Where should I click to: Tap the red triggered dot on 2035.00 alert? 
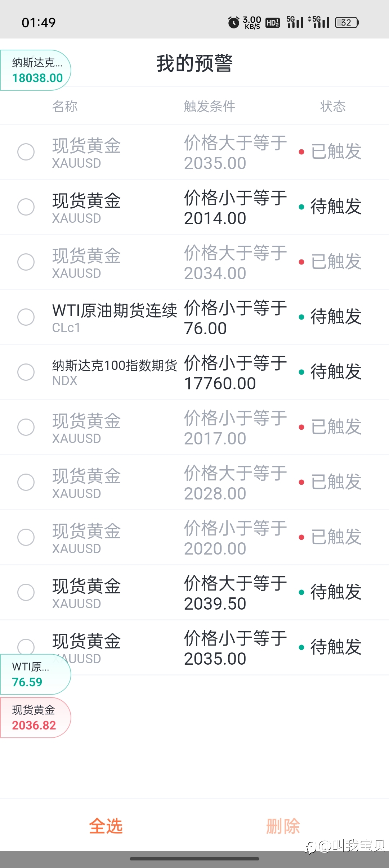tap(301, 152)
